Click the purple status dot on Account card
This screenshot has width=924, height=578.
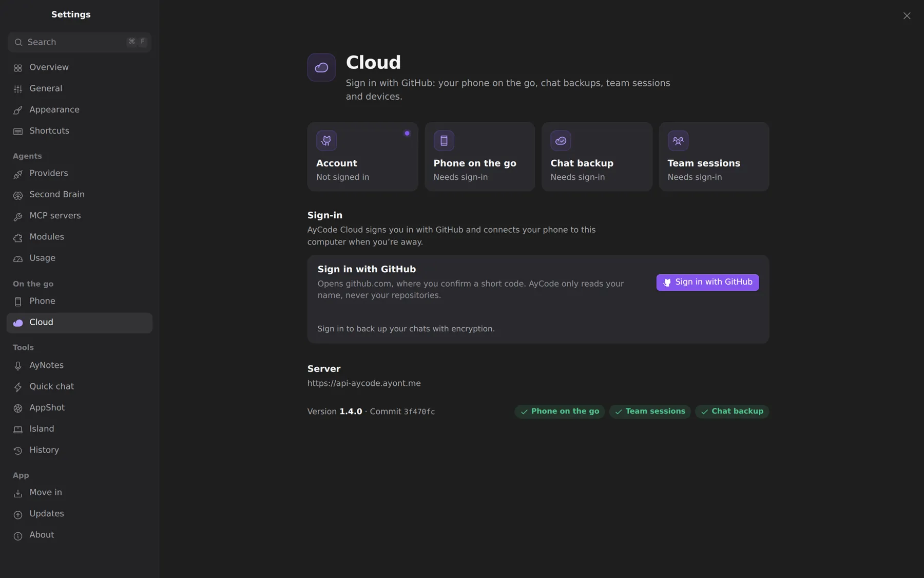click(407, 133)
